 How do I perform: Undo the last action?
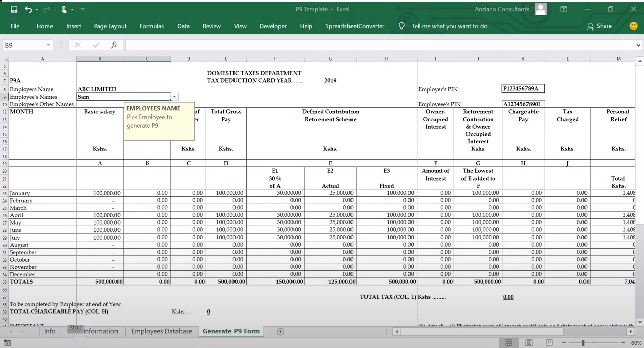[28, 9]
